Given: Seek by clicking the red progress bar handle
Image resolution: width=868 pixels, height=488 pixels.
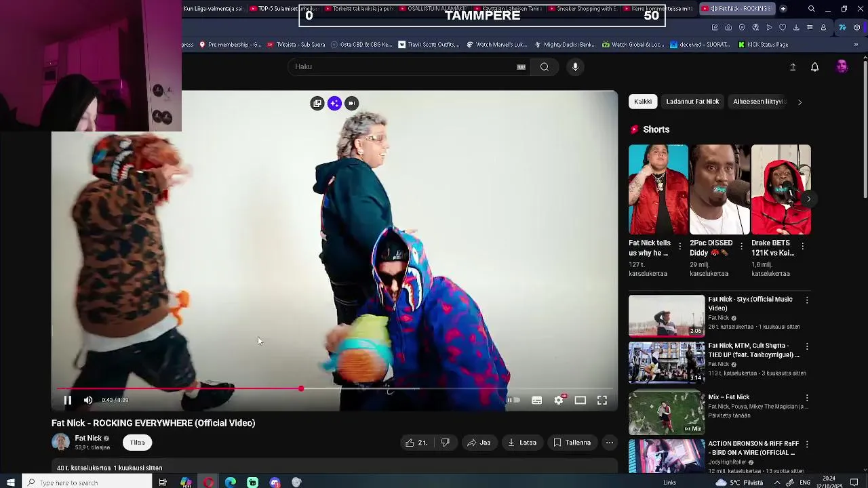Looking at the screenshot, I should (301, 388).
